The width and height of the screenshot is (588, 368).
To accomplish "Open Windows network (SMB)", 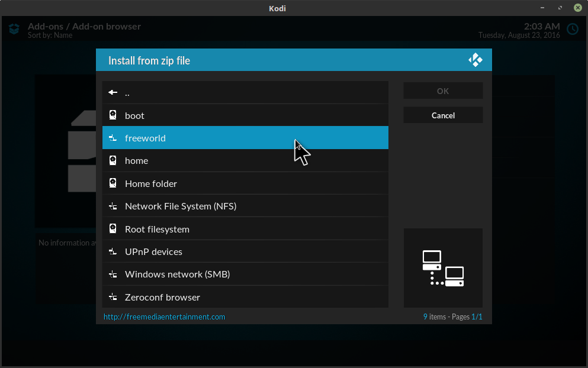I will pyautogui.click(x=245, y=275).
